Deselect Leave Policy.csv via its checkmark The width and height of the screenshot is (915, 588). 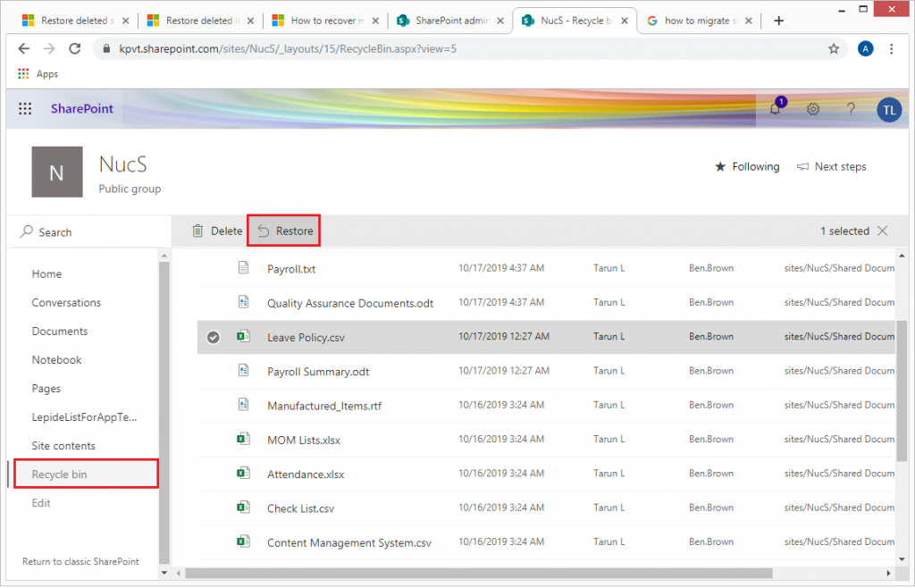coord(214,337)
